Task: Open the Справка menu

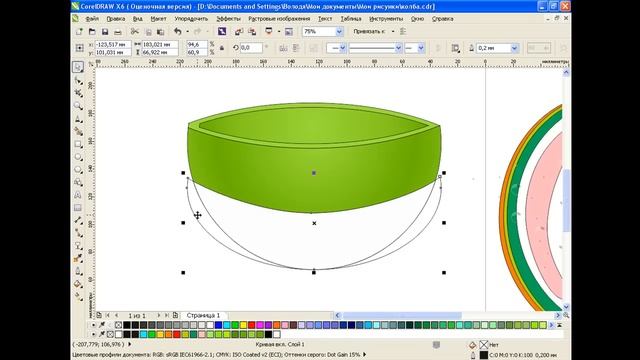Action: 442,19
